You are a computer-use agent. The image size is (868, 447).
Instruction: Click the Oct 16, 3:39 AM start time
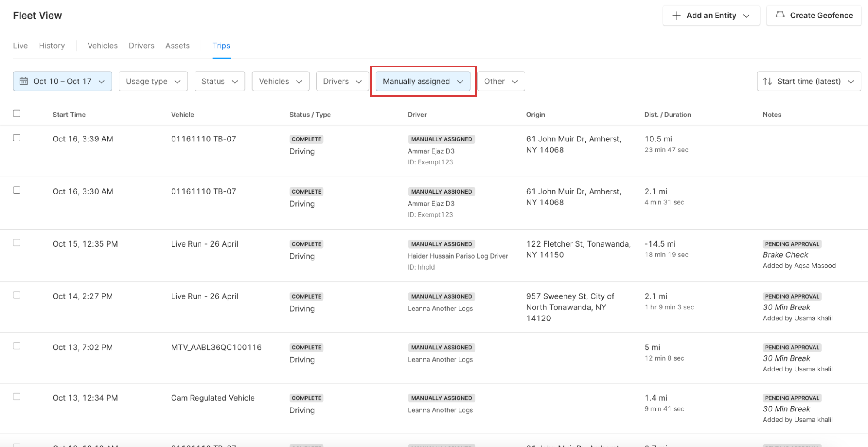(83, 139)
